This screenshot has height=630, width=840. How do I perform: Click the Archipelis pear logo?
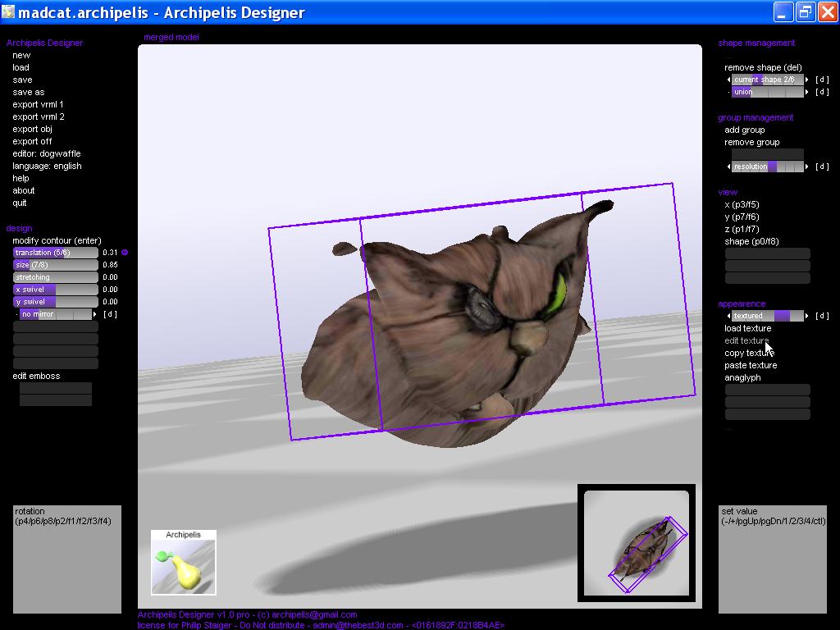click(184, 563)
